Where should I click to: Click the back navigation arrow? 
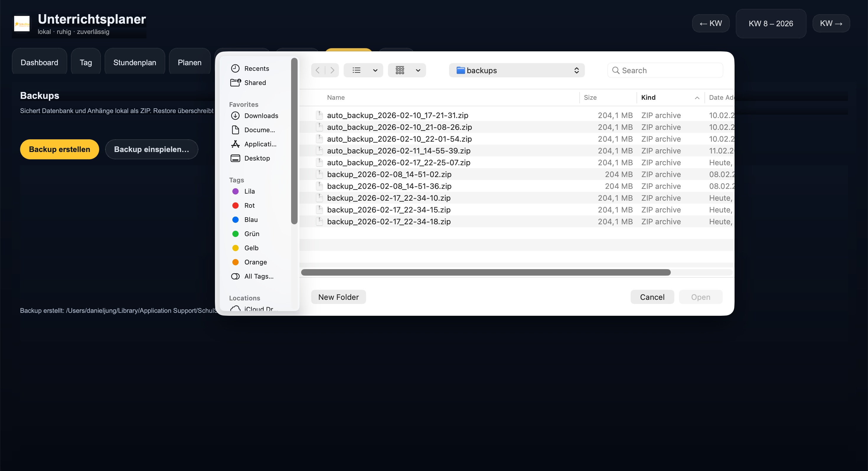pyautogui.click(x=317, y=70)
